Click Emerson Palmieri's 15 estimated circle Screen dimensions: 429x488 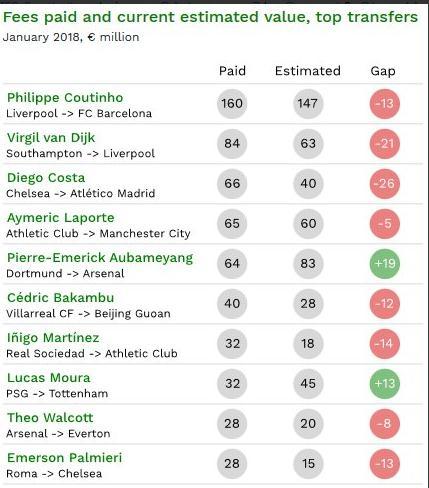[x=308, y=464]
